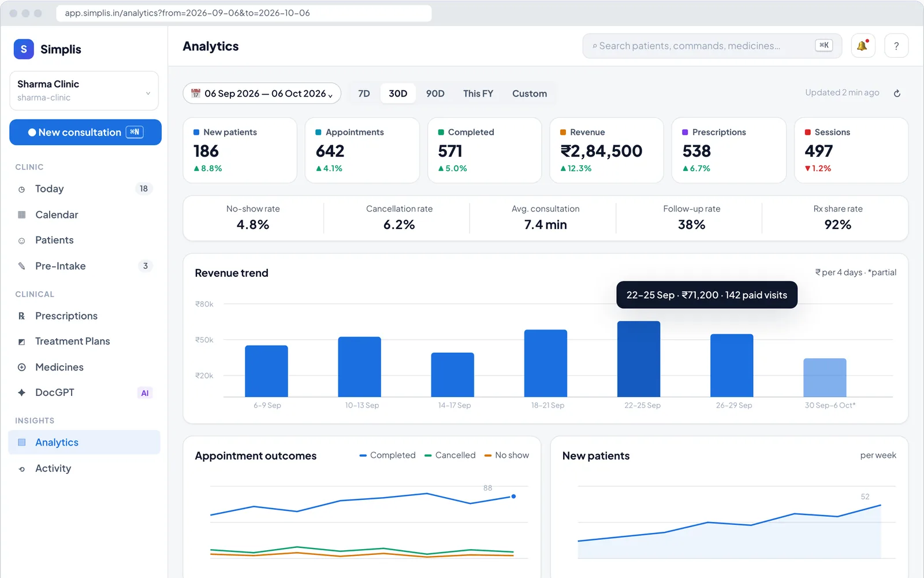
Task: Toggle Cancelled series in outcomes legend
Action: click(450, 455)
